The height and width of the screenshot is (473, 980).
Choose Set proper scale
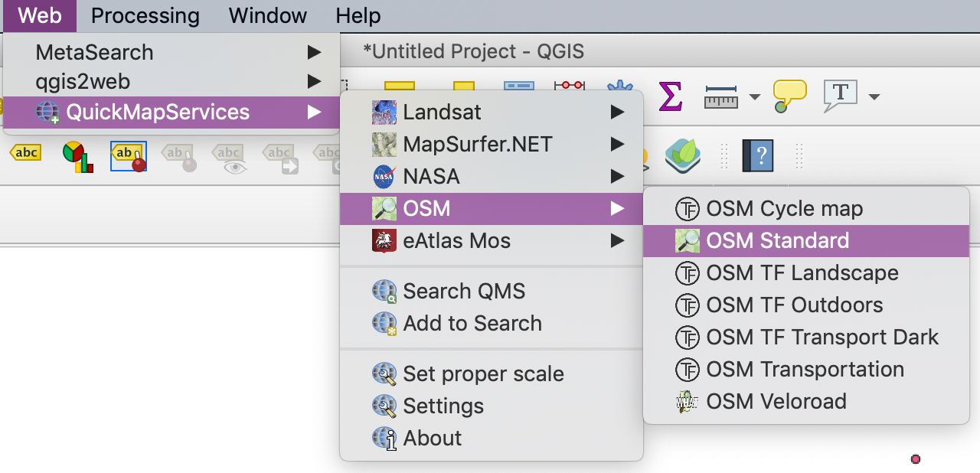click(x=491, y=374)
